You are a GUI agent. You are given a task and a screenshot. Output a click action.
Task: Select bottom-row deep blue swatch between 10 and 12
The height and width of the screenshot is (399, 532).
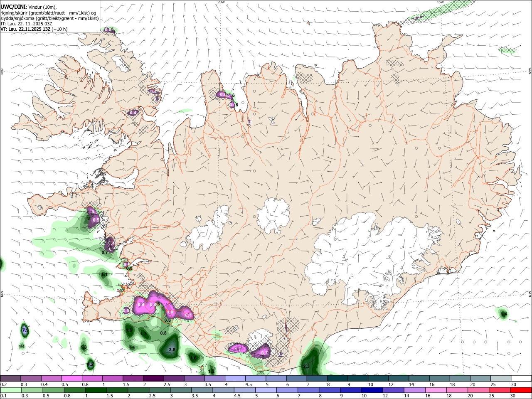(x=373, y=390)
